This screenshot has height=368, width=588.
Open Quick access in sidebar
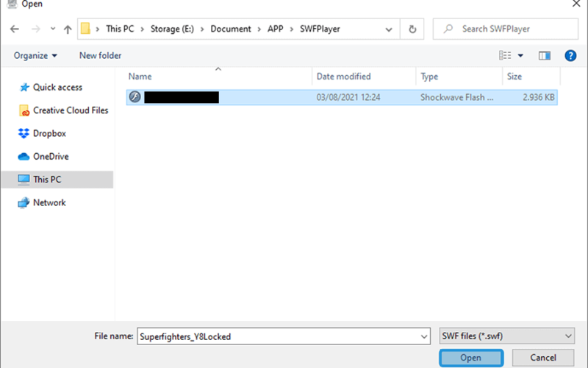coord(57,87)
